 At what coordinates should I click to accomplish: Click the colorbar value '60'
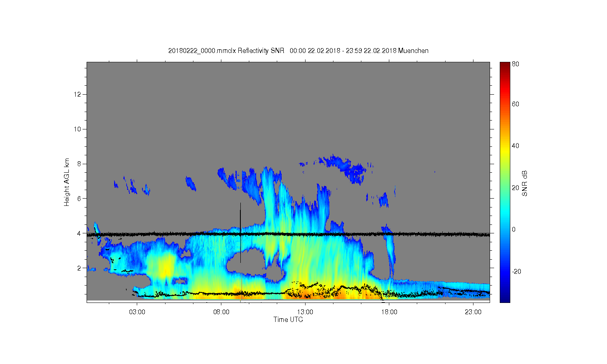click(516, 104)
